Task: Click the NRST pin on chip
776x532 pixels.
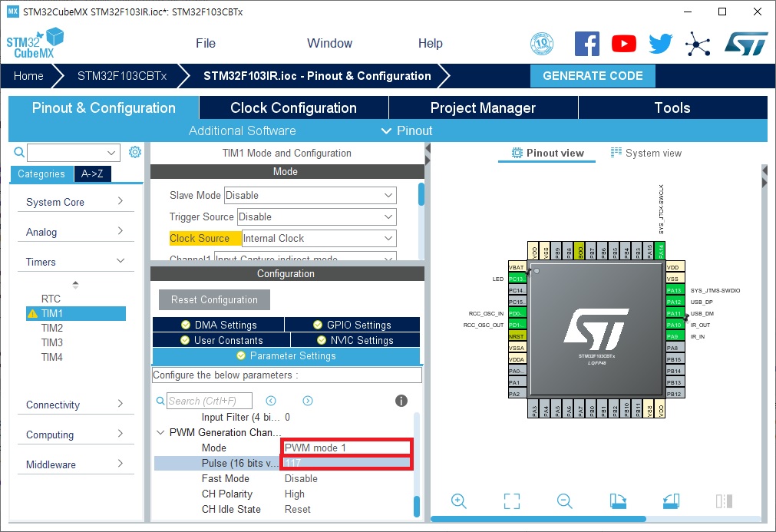Action: pos(517,336)
